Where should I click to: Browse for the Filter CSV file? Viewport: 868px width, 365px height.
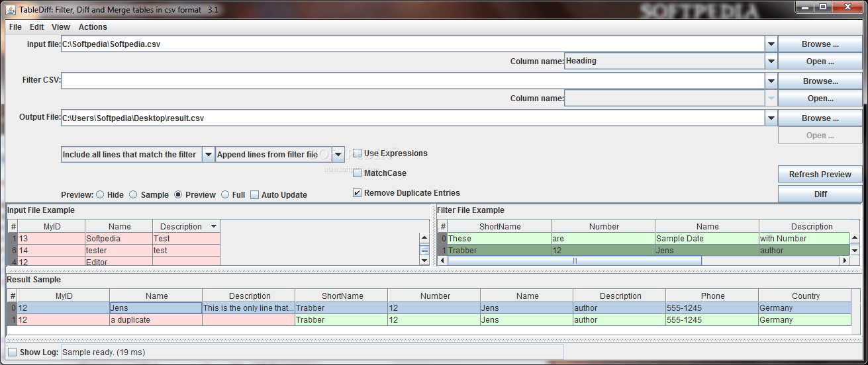click(x=820, y=81)
